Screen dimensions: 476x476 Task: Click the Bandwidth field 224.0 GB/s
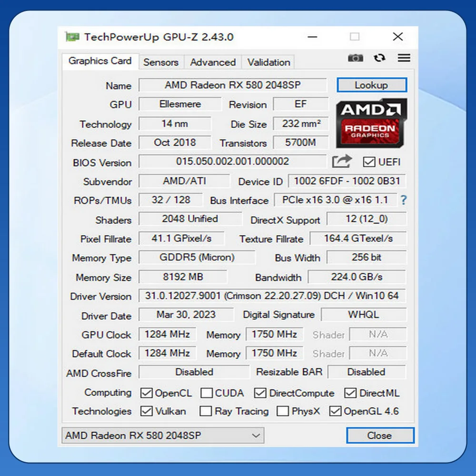[357, 277]
